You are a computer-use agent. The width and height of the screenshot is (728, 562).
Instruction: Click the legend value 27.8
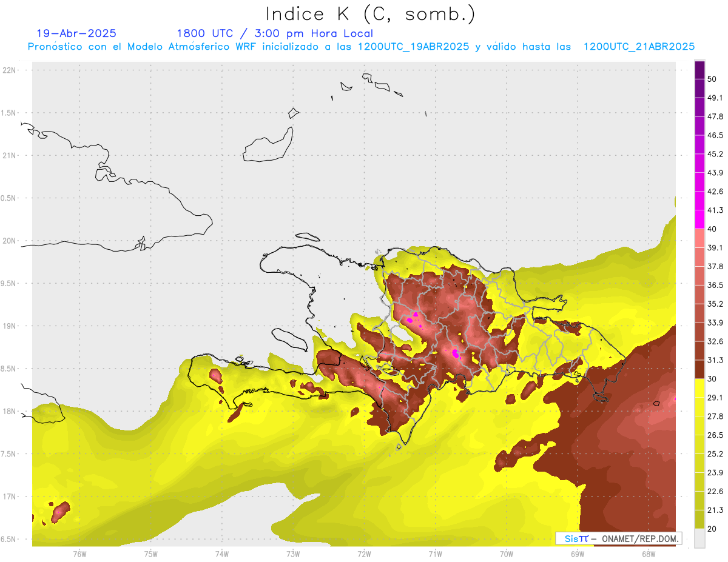click(715, 416)
